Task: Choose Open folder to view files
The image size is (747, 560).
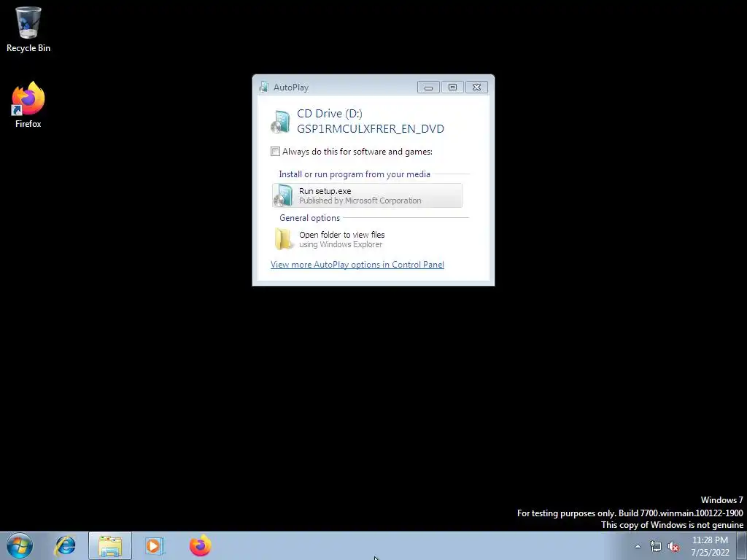Action: [367, 239]
